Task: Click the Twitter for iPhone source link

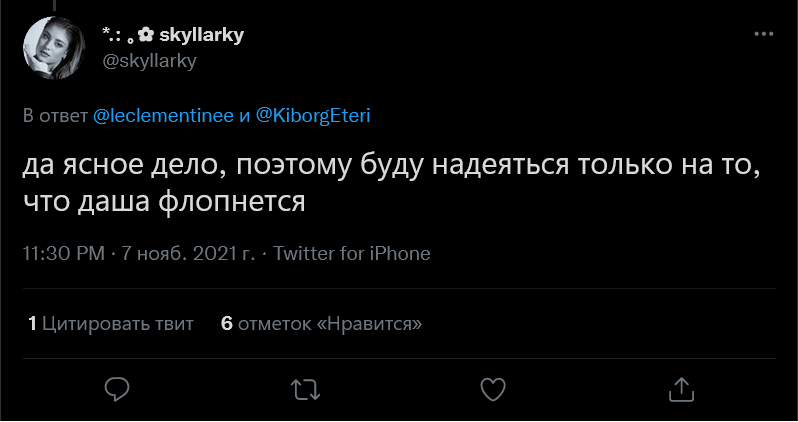Action: [351, 253]
